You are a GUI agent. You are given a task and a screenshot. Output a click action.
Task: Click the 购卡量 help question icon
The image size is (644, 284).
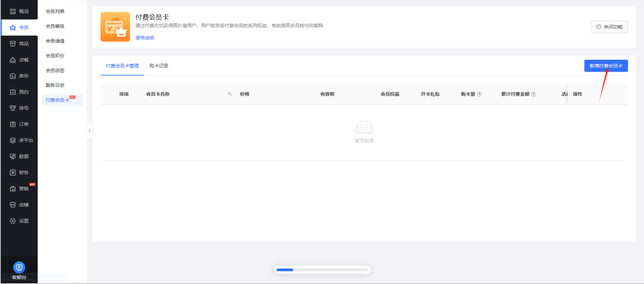(x=479, y=94)
